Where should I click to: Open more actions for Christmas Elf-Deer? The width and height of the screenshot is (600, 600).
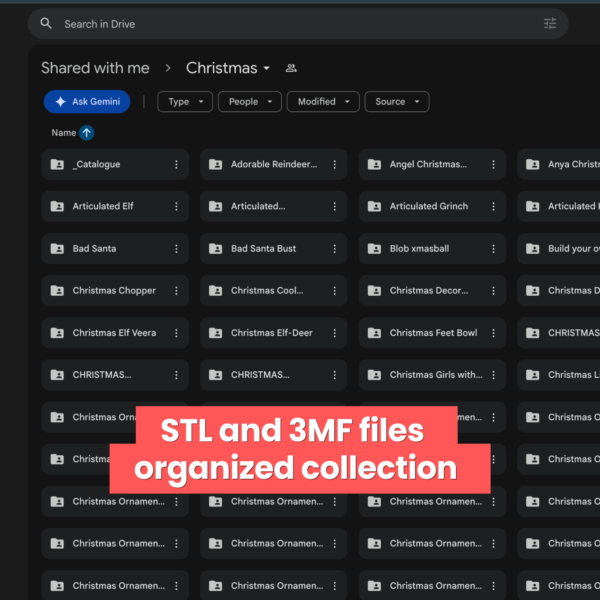point(335,333)
